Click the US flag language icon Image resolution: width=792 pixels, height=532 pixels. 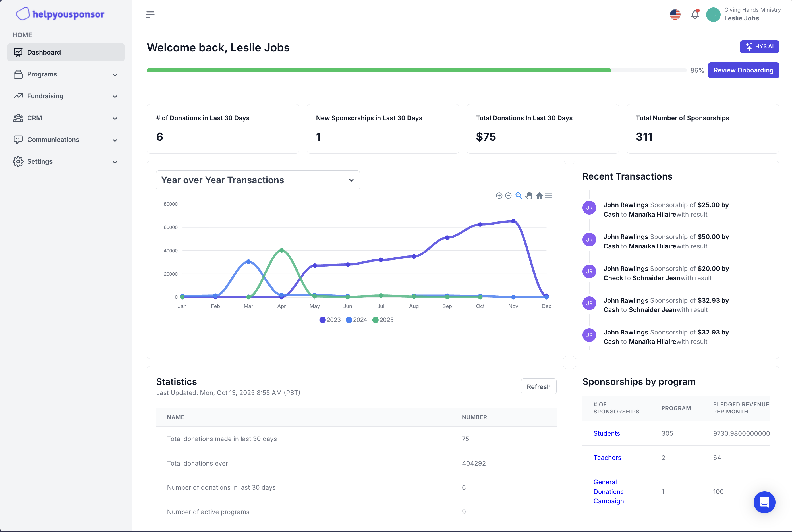[x=675, y=14]
